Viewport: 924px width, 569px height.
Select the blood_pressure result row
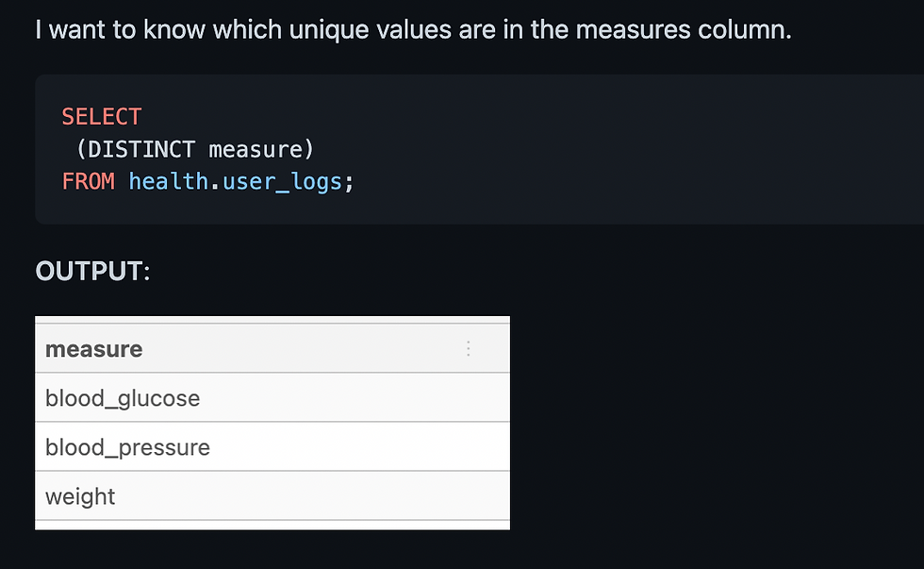click(272, 447)
